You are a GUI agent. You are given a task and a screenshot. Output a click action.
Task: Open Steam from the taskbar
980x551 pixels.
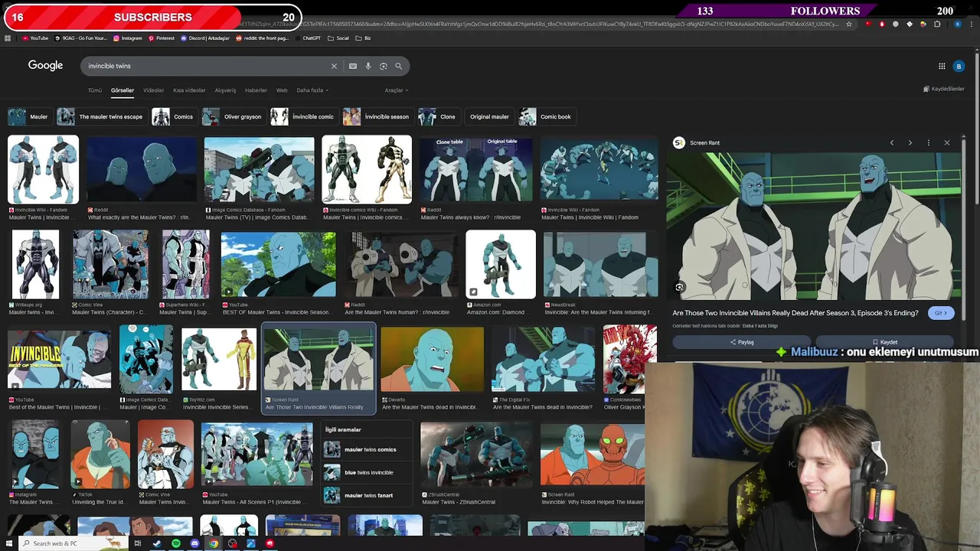(157, 543)
